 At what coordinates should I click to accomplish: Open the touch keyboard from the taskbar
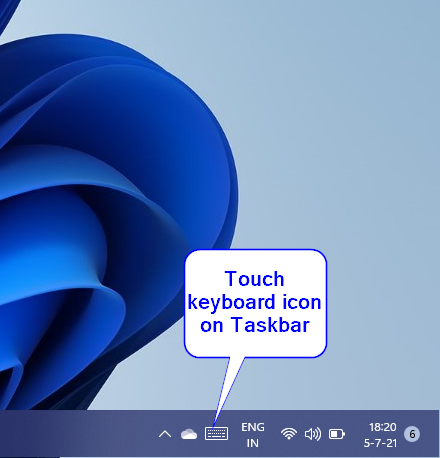coord(216,434)
